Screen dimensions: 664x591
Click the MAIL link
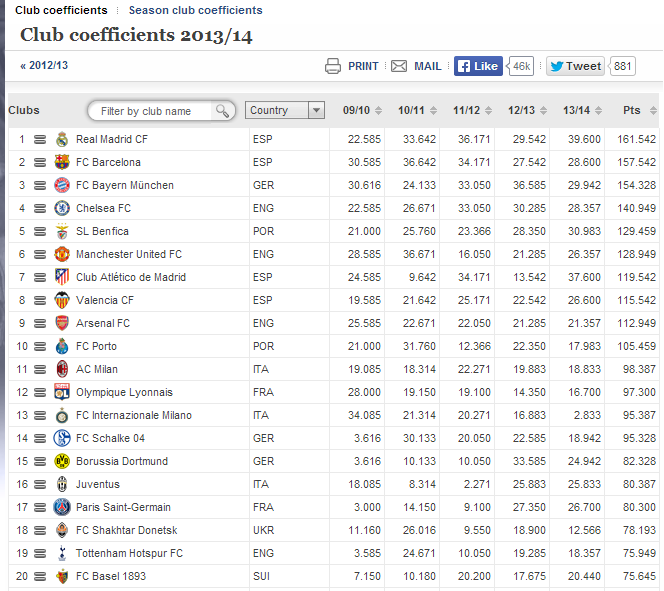[428, 66]
